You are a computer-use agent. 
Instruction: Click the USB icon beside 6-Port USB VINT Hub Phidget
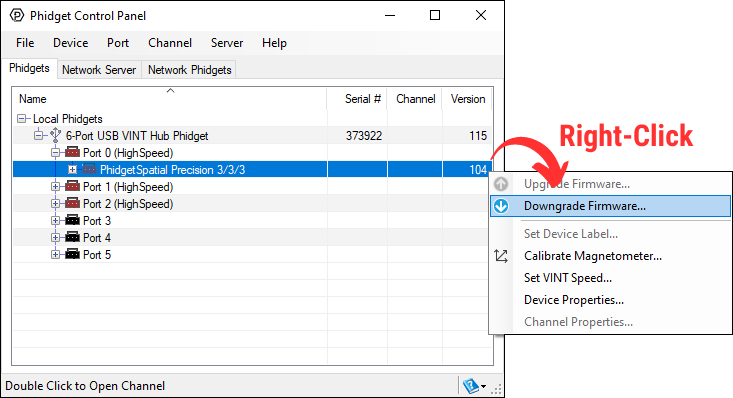tap(56, 136)
